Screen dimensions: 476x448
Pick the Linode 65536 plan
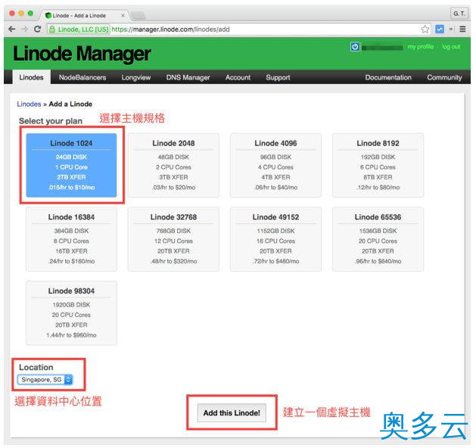378,239
